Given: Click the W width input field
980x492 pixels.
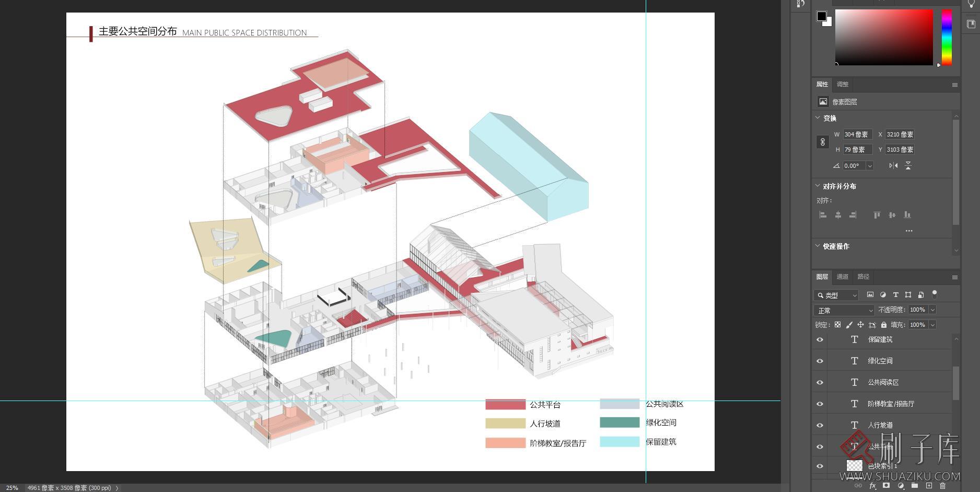Looking at the screenshot, I should 857,134.
